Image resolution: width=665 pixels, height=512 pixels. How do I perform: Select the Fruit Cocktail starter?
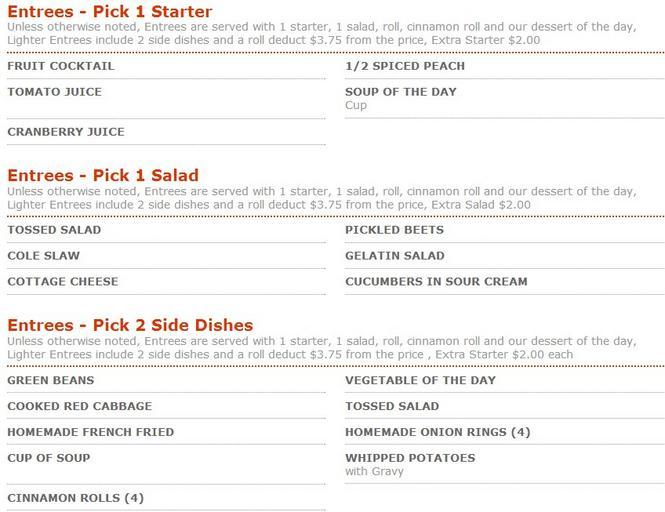tap(61, 66)
